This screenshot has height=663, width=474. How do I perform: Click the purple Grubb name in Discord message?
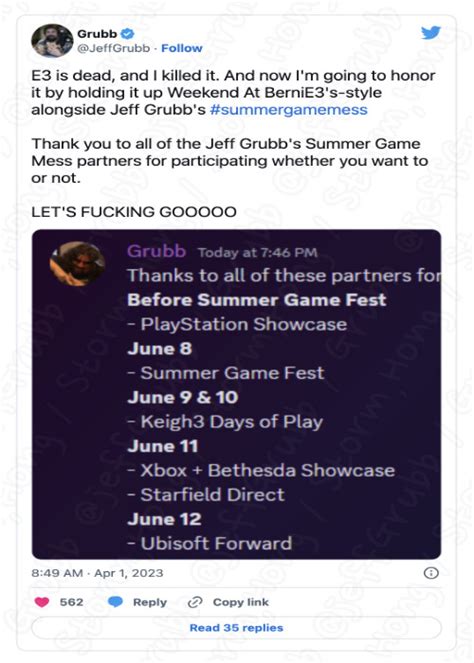pyautogui.click(x=156, y=251)
